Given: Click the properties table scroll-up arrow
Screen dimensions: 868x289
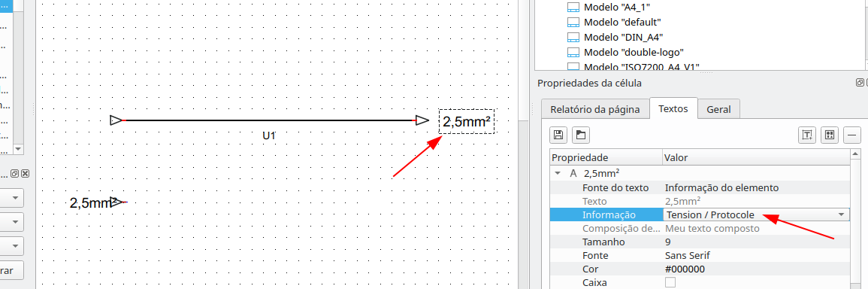Looking at the screenshot, I should [856, 154].
